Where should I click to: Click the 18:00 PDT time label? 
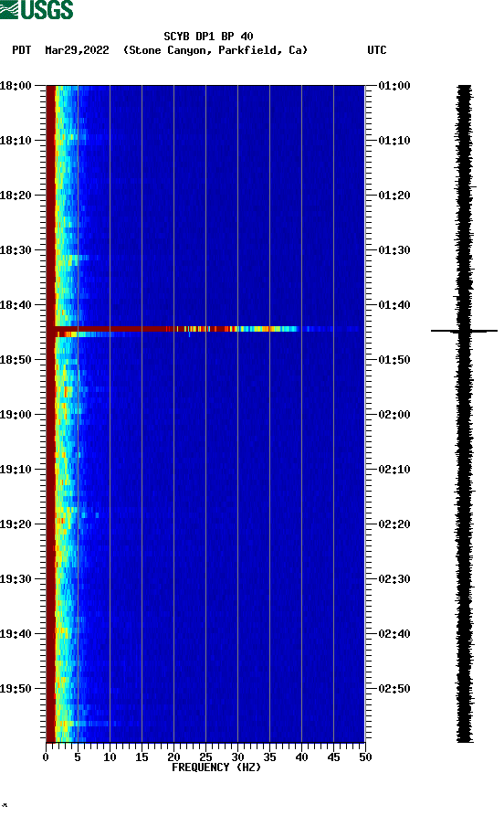pyautogui.click(x=16, y=86)
